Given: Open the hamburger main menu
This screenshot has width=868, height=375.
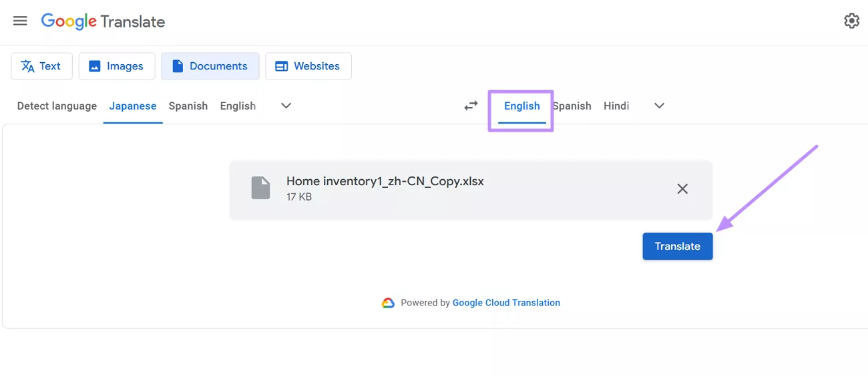Looking at the screenshot, I should (x=20, y=21).
